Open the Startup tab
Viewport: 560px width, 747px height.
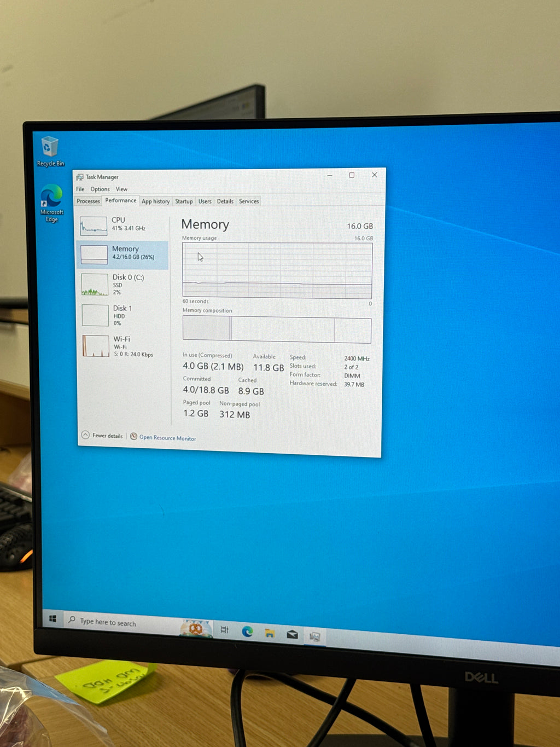[184, 201]
